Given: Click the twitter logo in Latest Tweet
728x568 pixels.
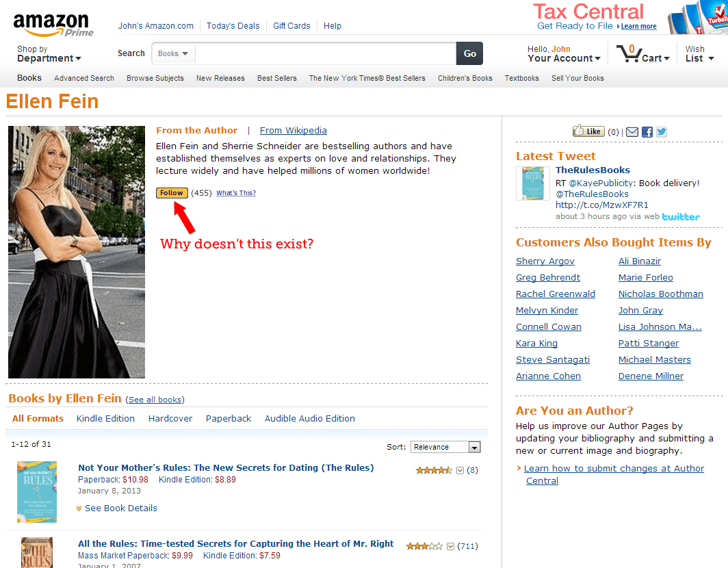Looking at the screenshot, I should 681,216.
